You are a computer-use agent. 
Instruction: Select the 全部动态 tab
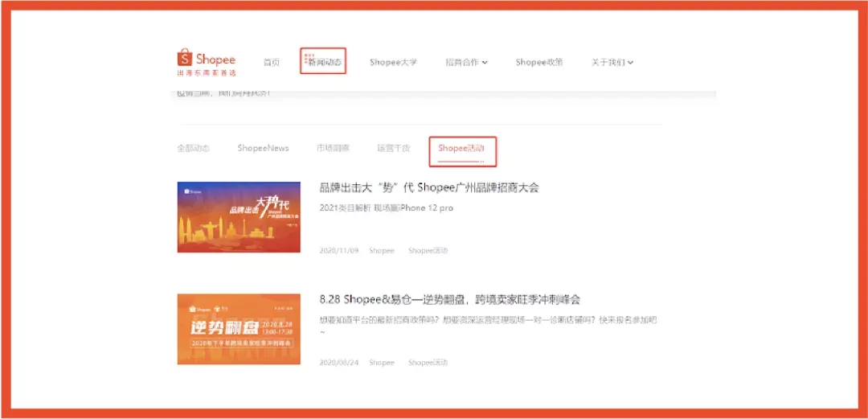point(193,148)
